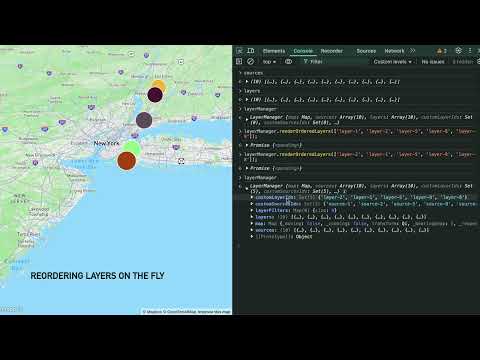
Task: Switch to the Sources tab
Action: click(366, 51)
